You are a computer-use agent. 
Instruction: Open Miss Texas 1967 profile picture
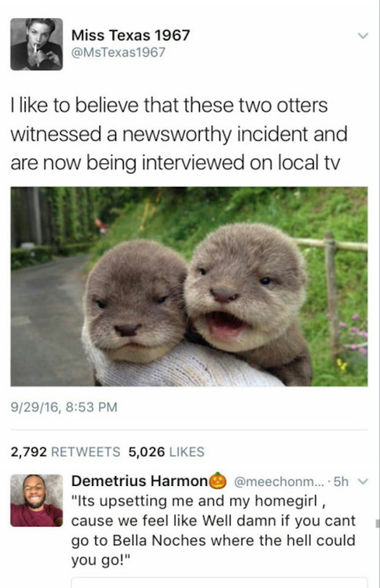click(x=37, y=44)
